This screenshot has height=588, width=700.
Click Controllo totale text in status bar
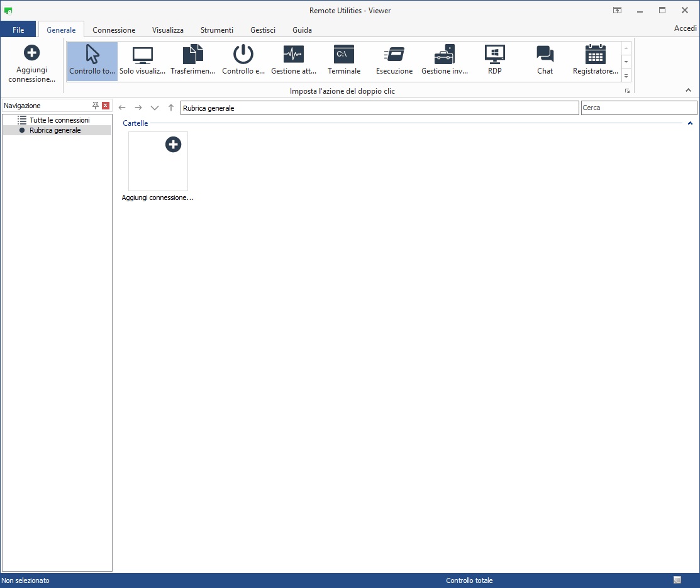pos(469,580)
